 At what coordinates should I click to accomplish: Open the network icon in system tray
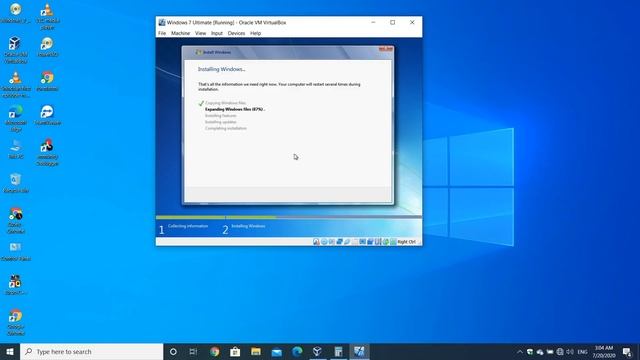click(560, 352)
